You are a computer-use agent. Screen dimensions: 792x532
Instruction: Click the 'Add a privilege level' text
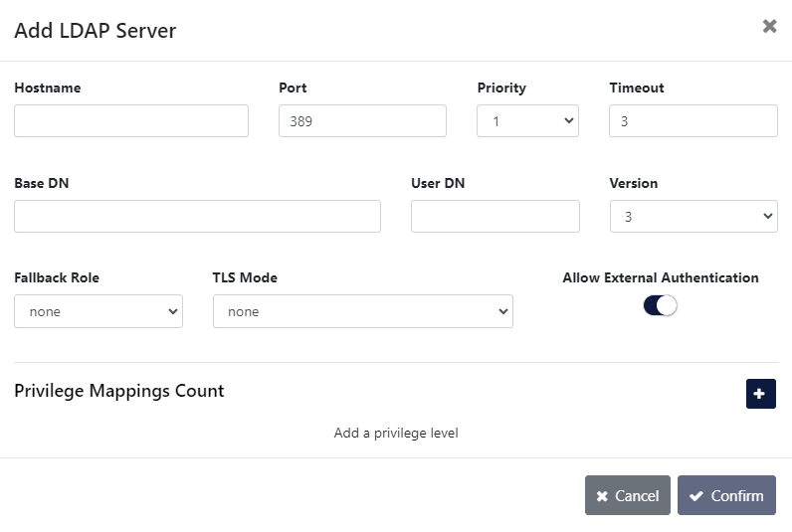(396, 433)
